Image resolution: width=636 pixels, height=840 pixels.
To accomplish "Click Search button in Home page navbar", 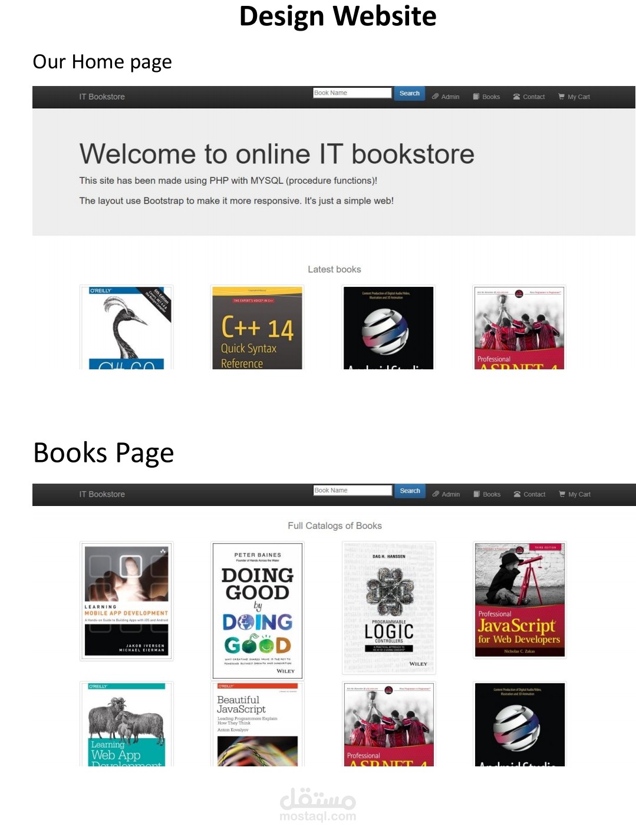I will click(x=410, y=94).
